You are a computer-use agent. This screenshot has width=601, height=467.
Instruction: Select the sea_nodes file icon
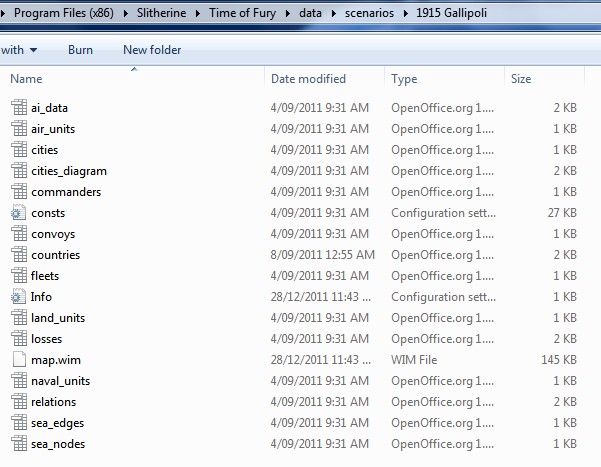pyautogui.click(x=19, y=444)
